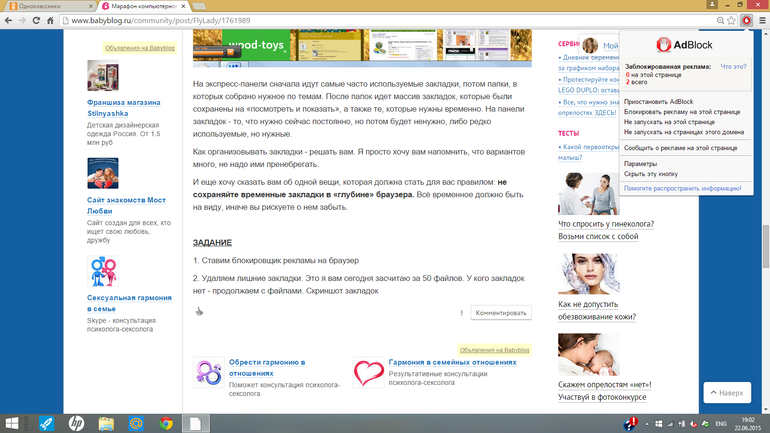Image resolution: width=770 pixels, height=433 pixels.
Task: Open Обрести гармонию в отношениях link
Action: (x=267, y=367)
